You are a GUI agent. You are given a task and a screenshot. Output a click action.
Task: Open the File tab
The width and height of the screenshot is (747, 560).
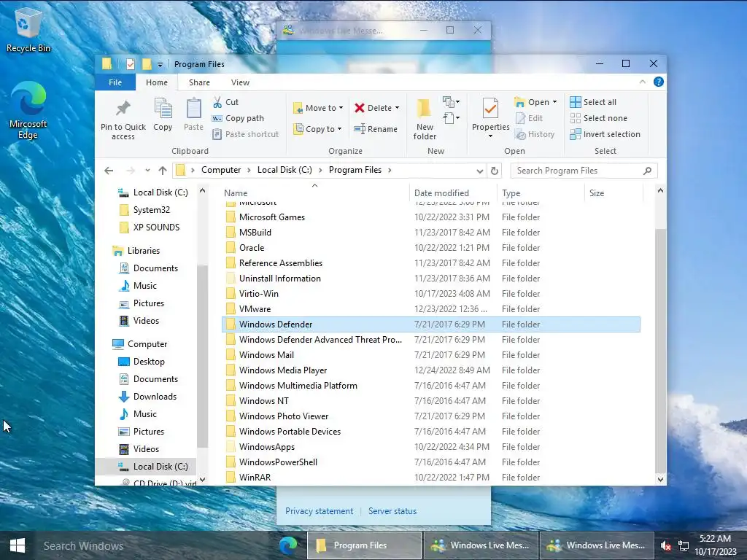pos(115,82)
